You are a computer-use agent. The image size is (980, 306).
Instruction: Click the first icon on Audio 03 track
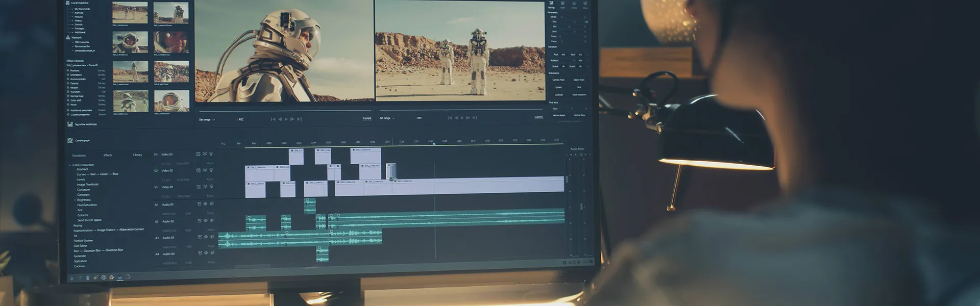200,237
